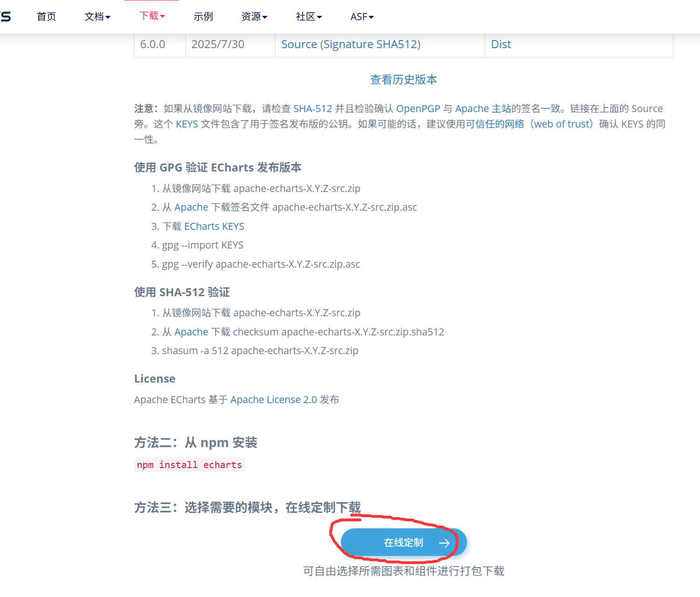The image size is (700, 597).
Task: Click the shasum -a 512 step text
Action: 260,351
